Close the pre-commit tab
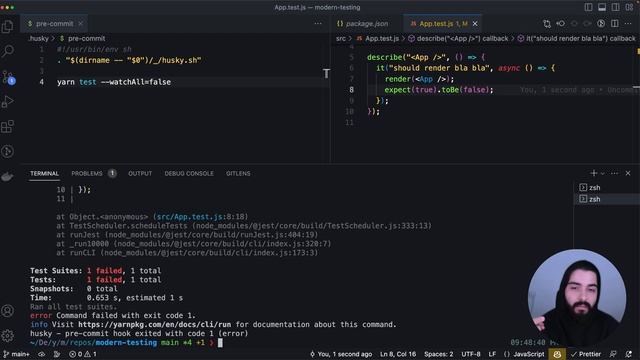 point(80,24)
